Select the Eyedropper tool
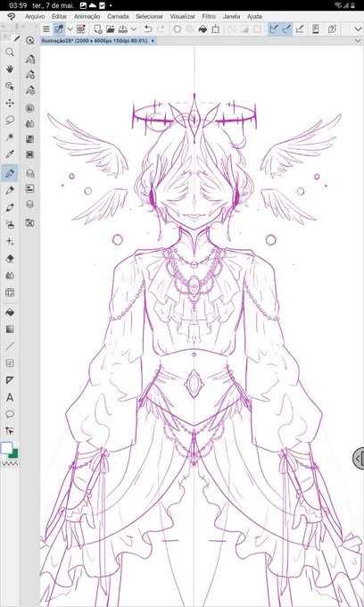The image size is (364, 607). point(10,154)
